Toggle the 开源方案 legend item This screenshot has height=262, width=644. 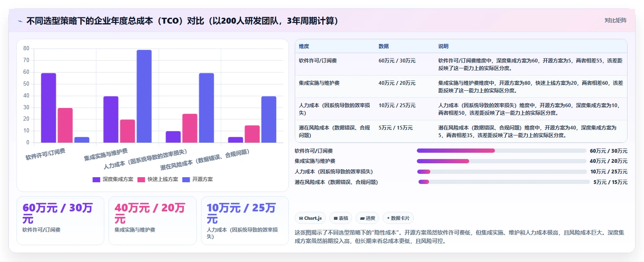coord(198,179)
